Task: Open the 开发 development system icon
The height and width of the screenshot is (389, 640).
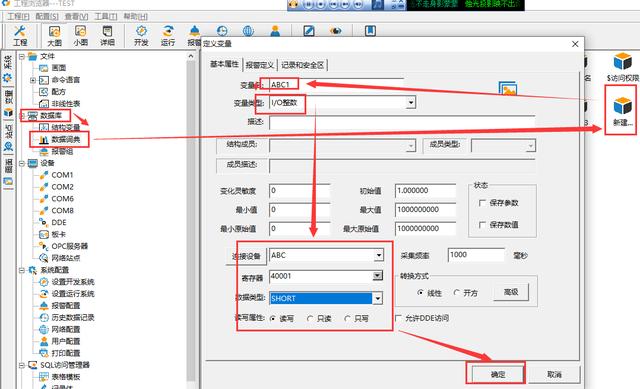Action: tap(141, 35)
